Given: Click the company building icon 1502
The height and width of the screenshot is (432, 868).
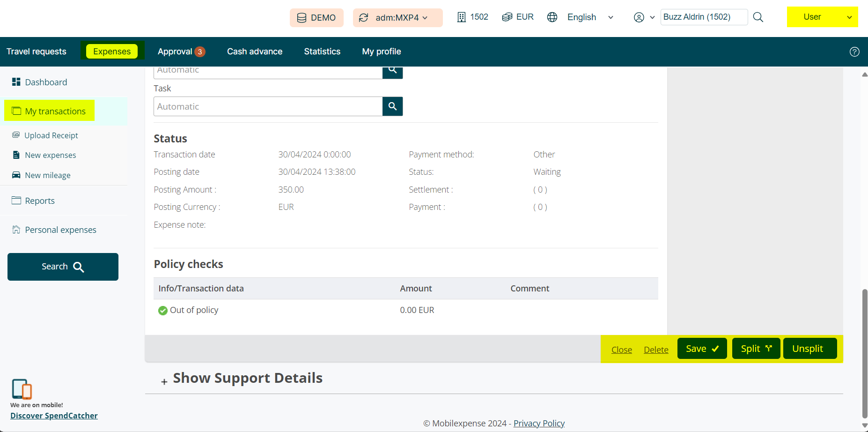Looking at the screenshot, I should click(462, 17).
